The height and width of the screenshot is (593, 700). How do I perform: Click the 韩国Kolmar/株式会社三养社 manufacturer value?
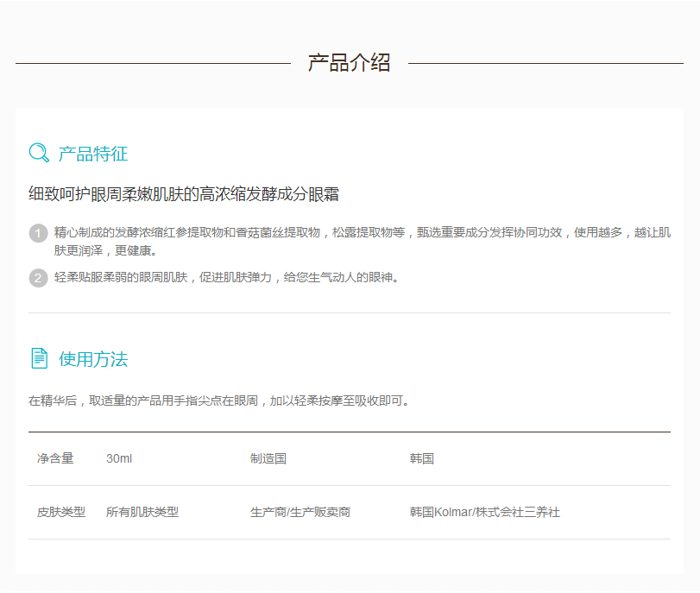click(485, 512)
